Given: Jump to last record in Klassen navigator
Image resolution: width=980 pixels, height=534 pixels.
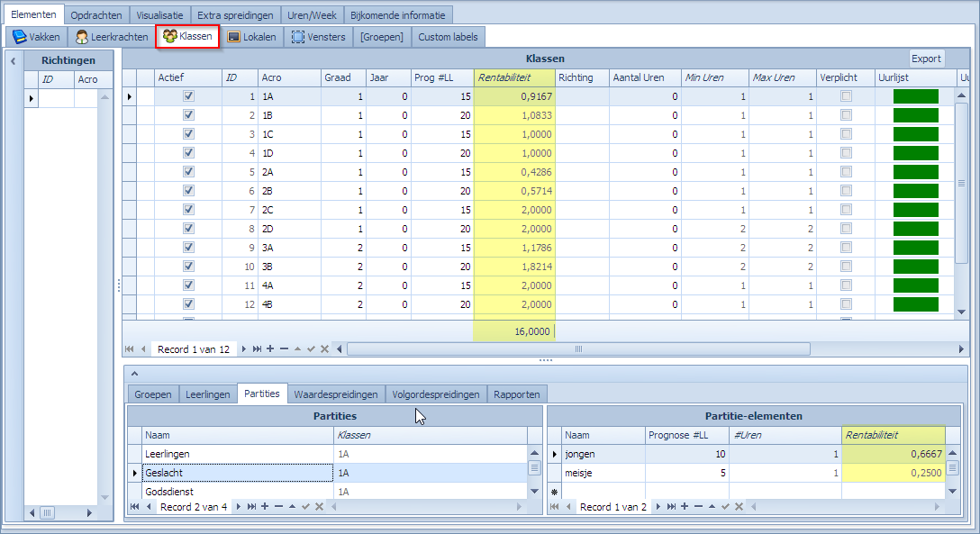Looking at the screenshot, I should 257,349.
